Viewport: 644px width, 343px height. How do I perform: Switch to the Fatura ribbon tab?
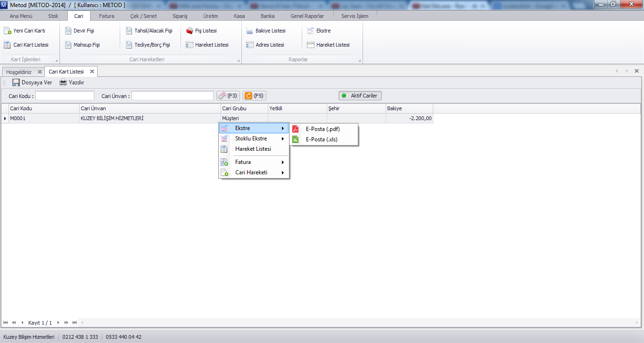107,16
